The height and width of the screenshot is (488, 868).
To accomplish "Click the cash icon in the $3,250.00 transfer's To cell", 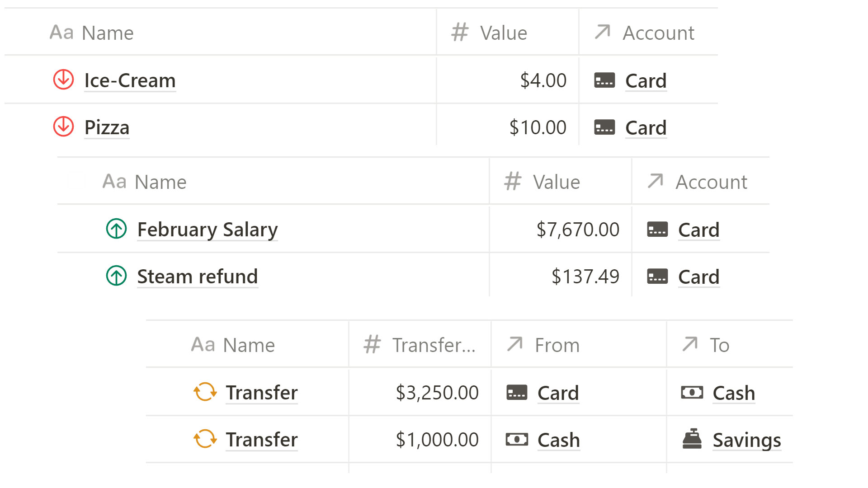I will (692, 392).
